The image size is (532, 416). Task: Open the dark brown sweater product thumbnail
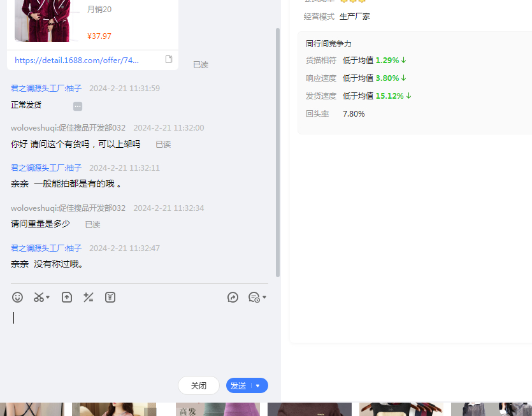click(310, 409)
